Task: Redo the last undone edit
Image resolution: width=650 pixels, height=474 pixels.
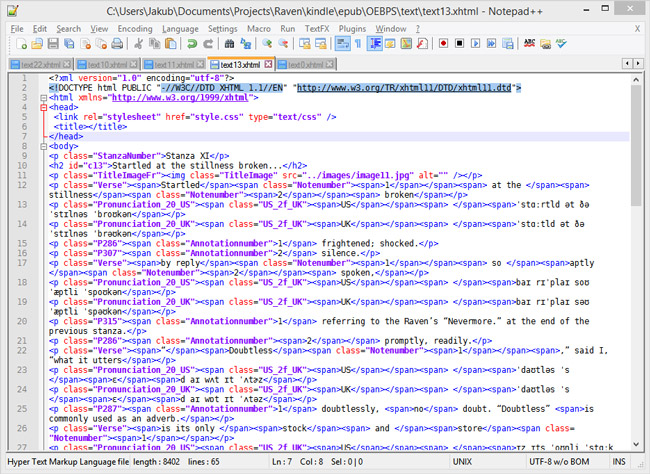Action: click(208, 44)
